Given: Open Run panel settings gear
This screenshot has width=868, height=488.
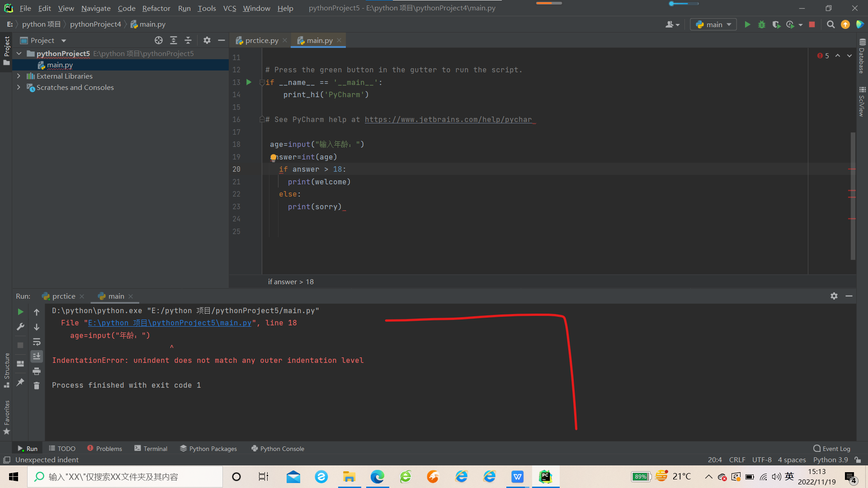Looking at the screenshot, I should point(834,296).
